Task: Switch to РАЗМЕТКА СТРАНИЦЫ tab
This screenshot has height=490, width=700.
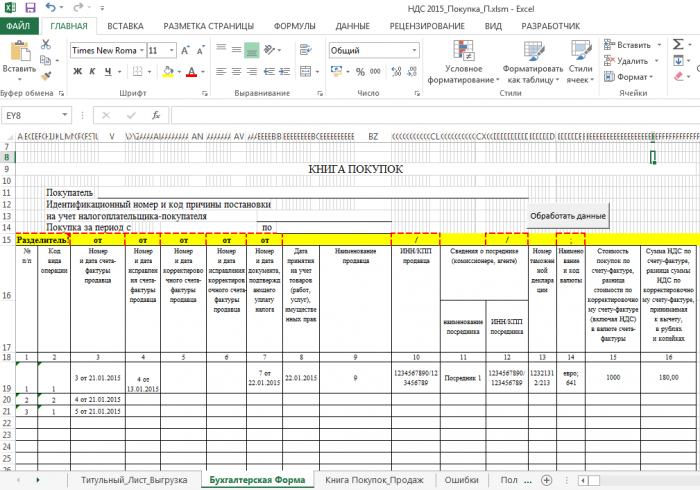Action: [x=208, y=26]
